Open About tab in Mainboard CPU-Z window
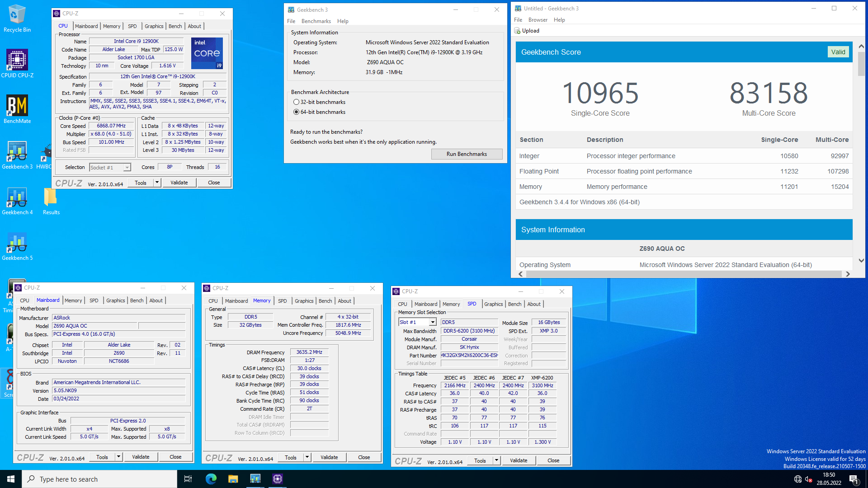The width and height of the screenshot is (868, 488). click(x=156, y=300)
